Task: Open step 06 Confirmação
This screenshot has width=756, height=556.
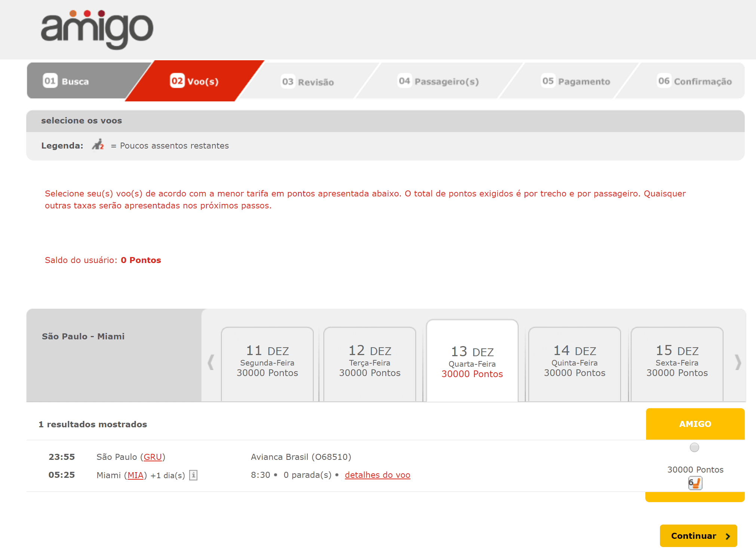Action: [695, 81]
